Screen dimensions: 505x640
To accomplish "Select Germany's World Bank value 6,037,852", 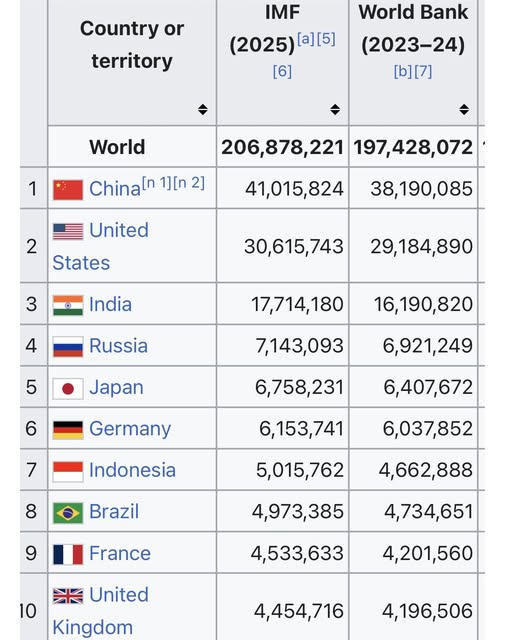I will (x=427, y=429).
